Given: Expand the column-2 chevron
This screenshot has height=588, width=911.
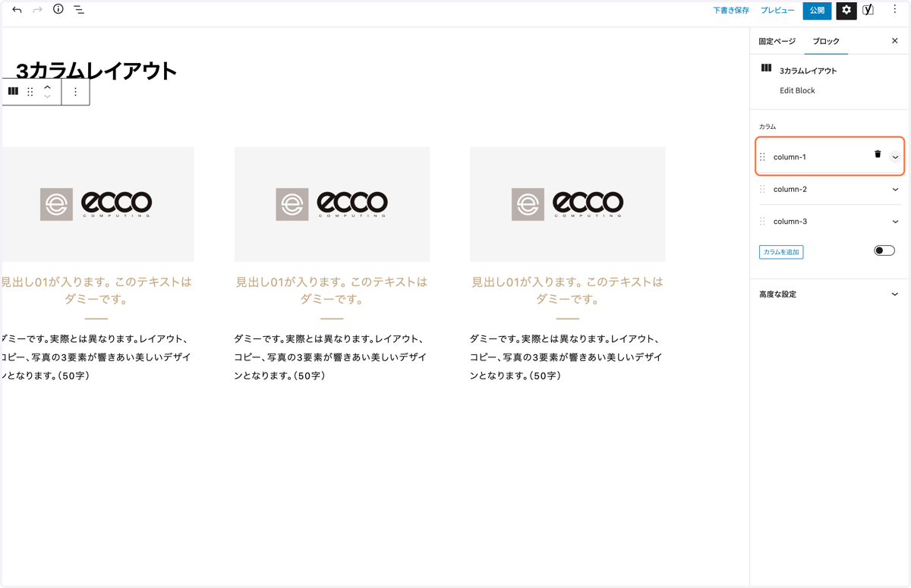Looking at the screenshot, I should click(895, 190).
